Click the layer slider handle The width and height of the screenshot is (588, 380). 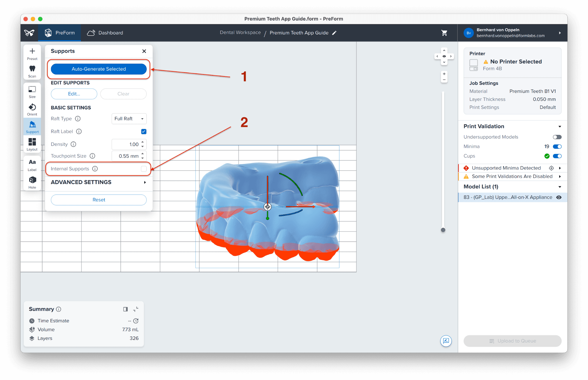click(x=443, y=230)
